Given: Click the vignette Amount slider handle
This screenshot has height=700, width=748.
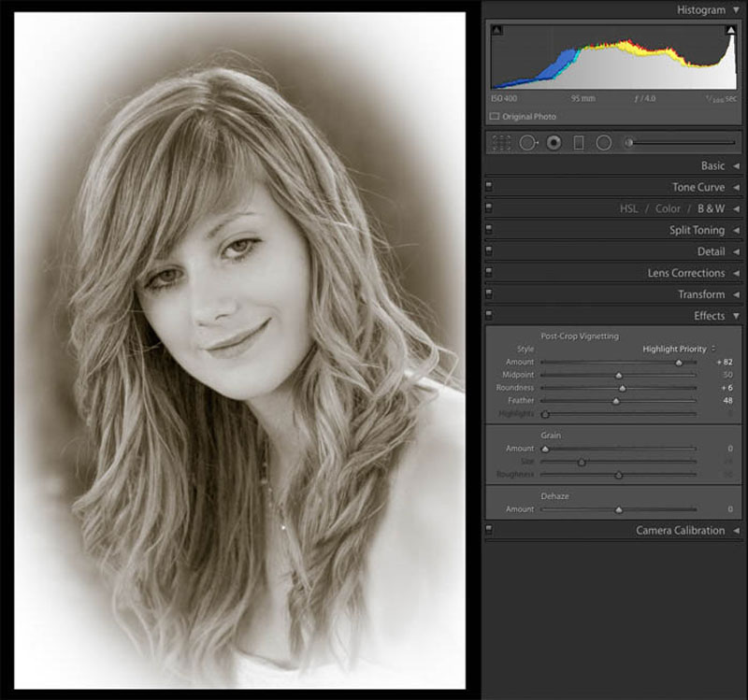Looking at the screenshot, I should tap(679, 363).
